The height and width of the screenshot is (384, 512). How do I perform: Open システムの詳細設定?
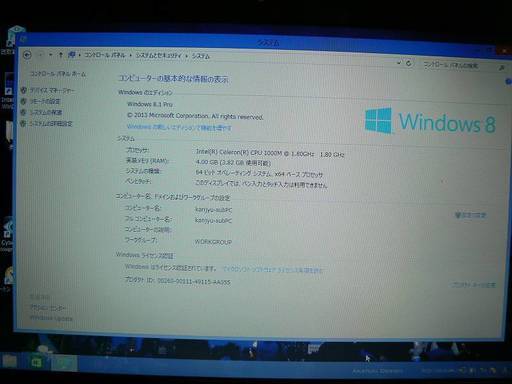51,124
